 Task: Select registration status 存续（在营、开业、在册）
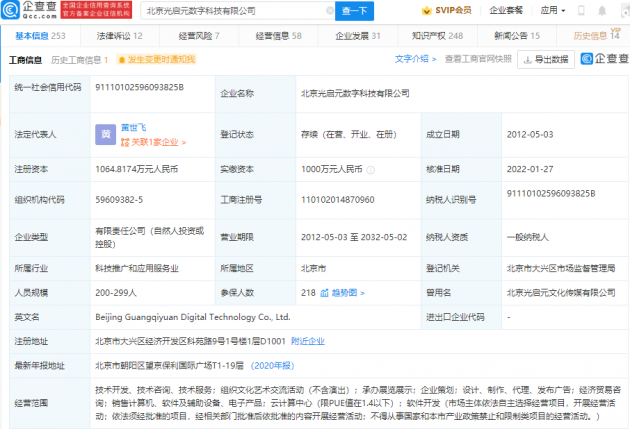[349, 134]
